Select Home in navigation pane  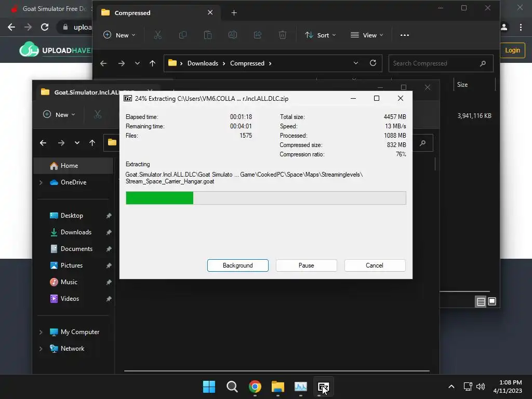tap(73, 166)
